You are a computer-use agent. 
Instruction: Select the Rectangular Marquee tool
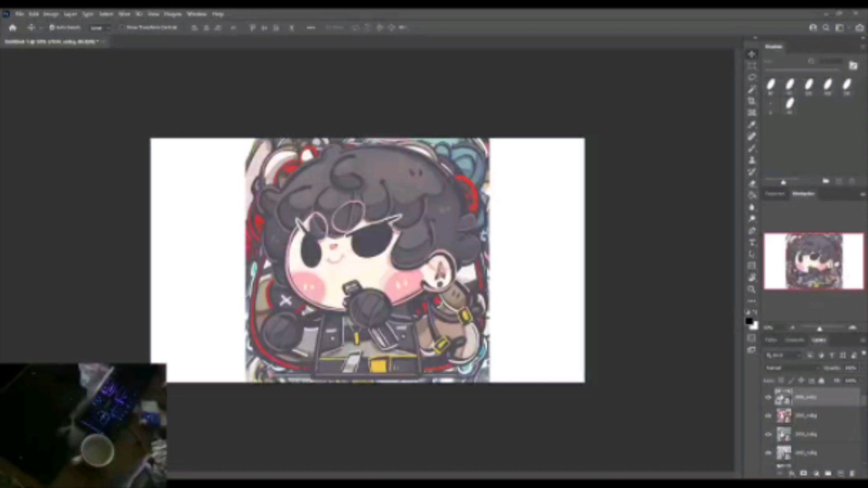(x=752, y=66)
